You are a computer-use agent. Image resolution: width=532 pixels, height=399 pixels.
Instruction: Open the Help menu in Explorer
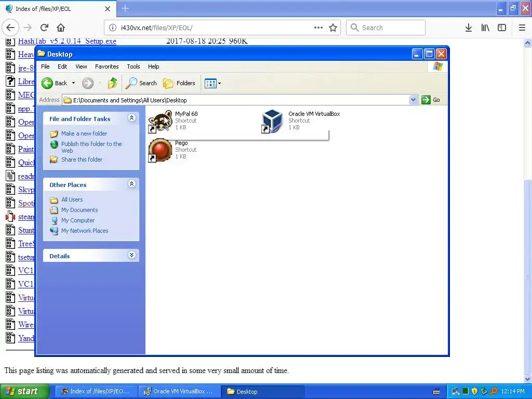[153, 66]
